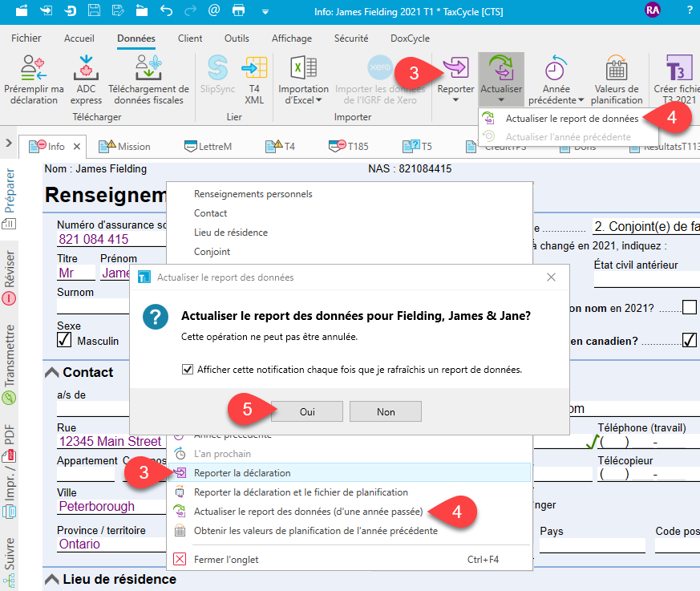Image resolution: width=700 pixels, height=591 pixels.
Task: Open the Sécurité ribbon tab
Action: click(351, 38)
